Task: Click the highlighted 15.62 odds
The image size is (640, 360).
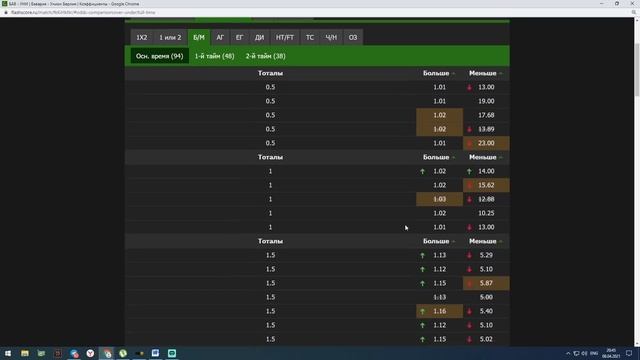Action: click(x=486, y=185)
